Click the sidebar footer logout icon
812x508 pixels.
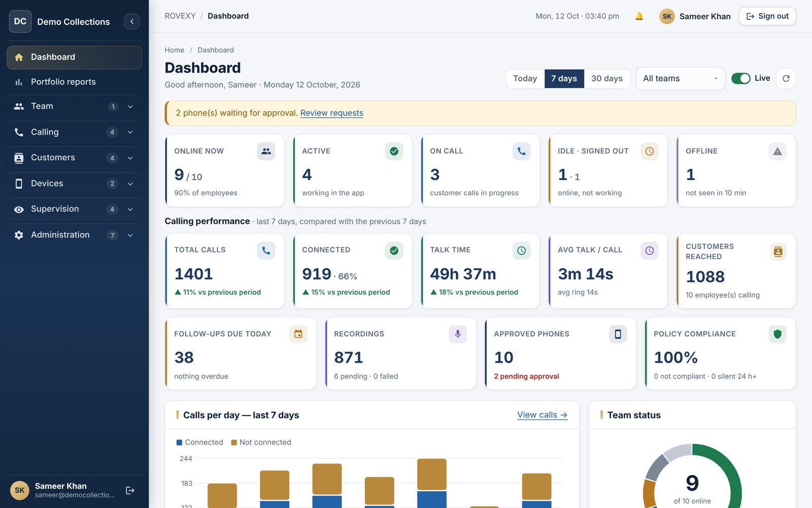coord(130,490)
